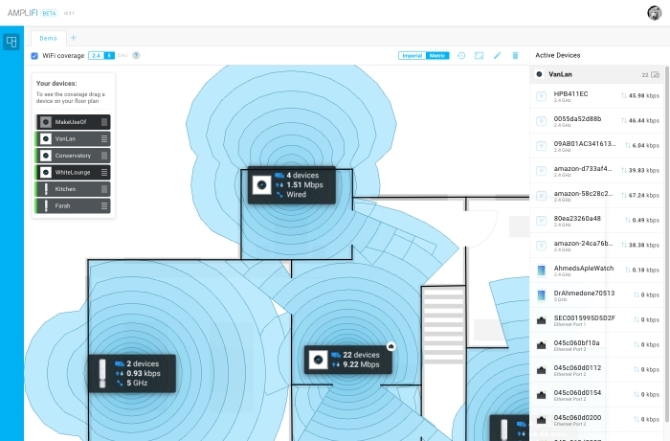670x441 pixels.
Task: Click the phone icon beside AhmedsApleWatch
Action: [x=541, y=270]
